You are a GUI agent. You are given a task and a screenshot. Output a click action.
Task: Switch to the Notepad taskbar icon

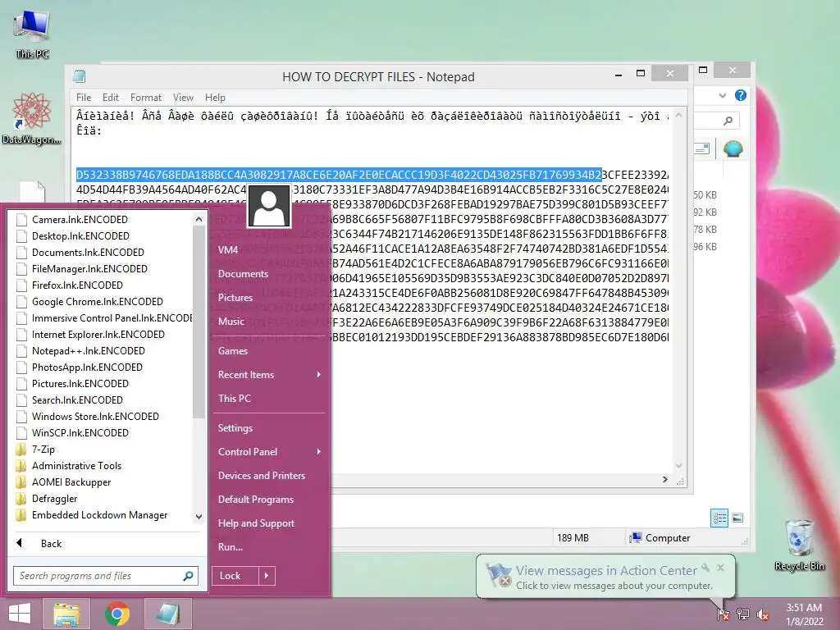tap(167, 614)
